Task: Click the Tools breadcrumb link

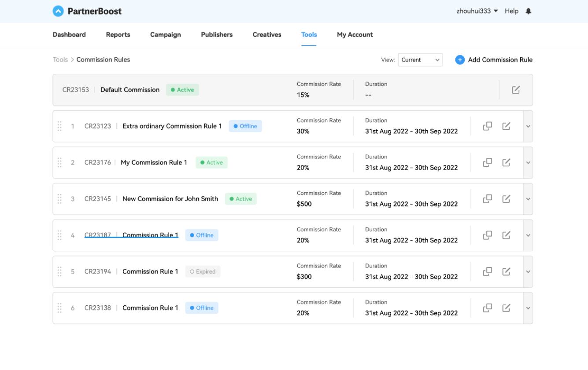Action: 60,60
